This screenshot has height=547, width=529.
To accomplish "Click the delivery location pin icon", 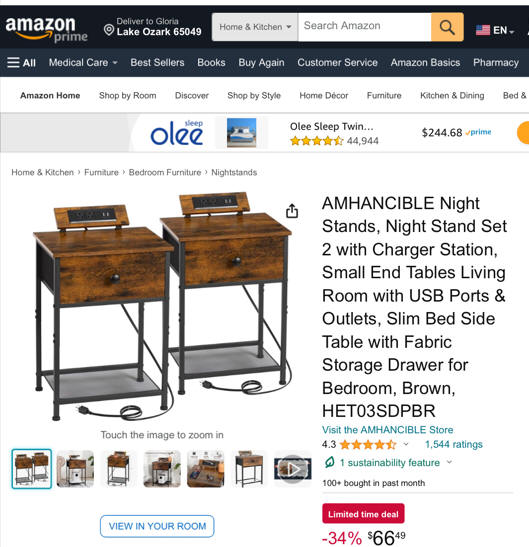I will [x=109, y=30].
